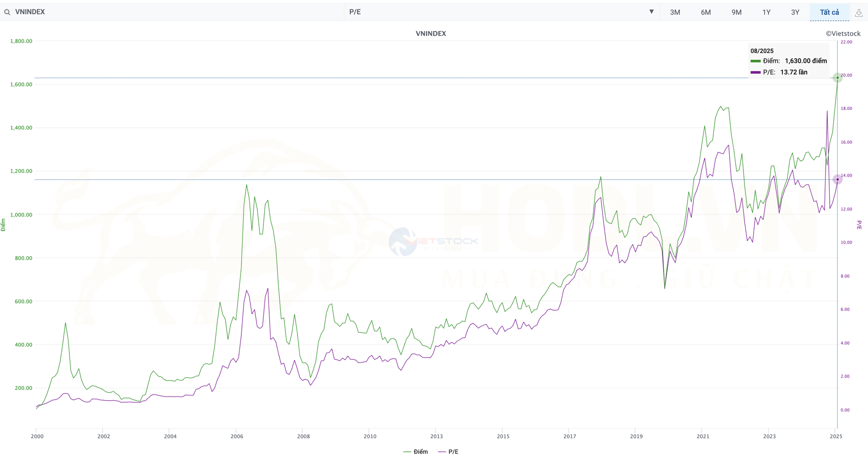
Task: Open the ©Vietstock credit link
Action: coord(843,34)
